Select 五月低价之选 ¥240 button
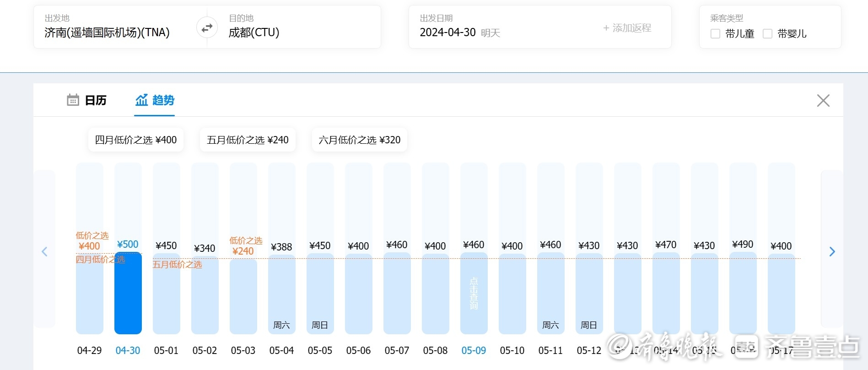Image resolution: width=868 pixels, height=370 pixels. point(248,140)
